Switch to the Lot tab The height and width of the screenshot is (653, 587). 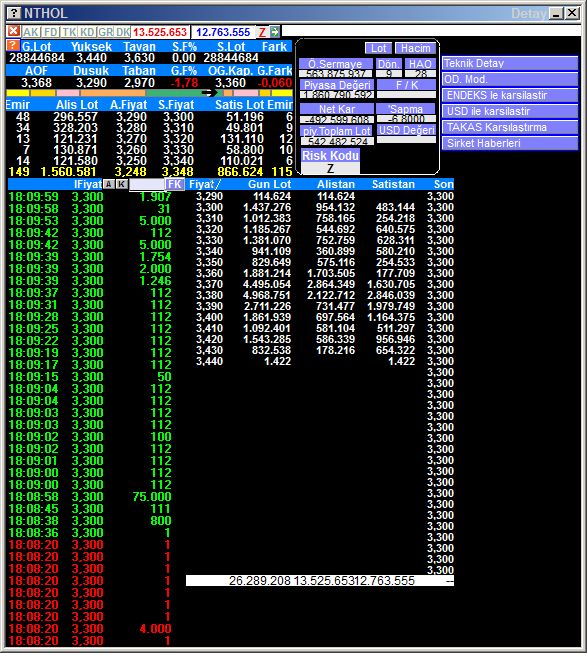click(378, 48)
